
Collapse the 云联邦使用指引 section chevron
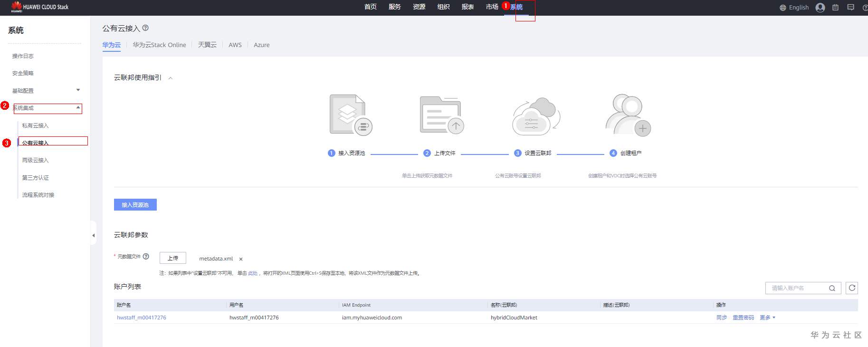[170, 78]
